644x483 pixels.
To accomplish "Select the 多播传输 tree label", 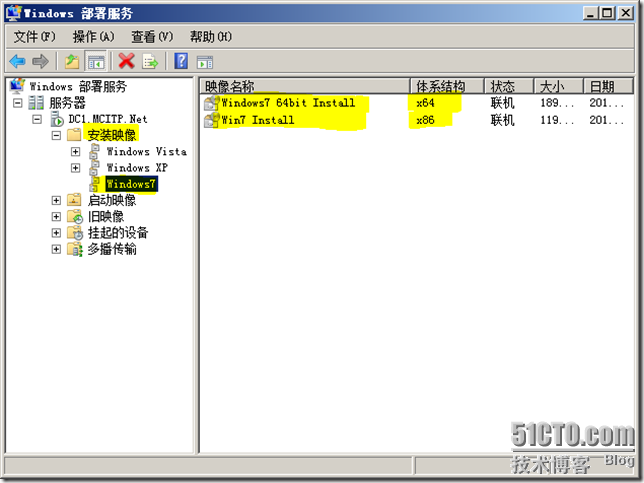I will point(111,249).
